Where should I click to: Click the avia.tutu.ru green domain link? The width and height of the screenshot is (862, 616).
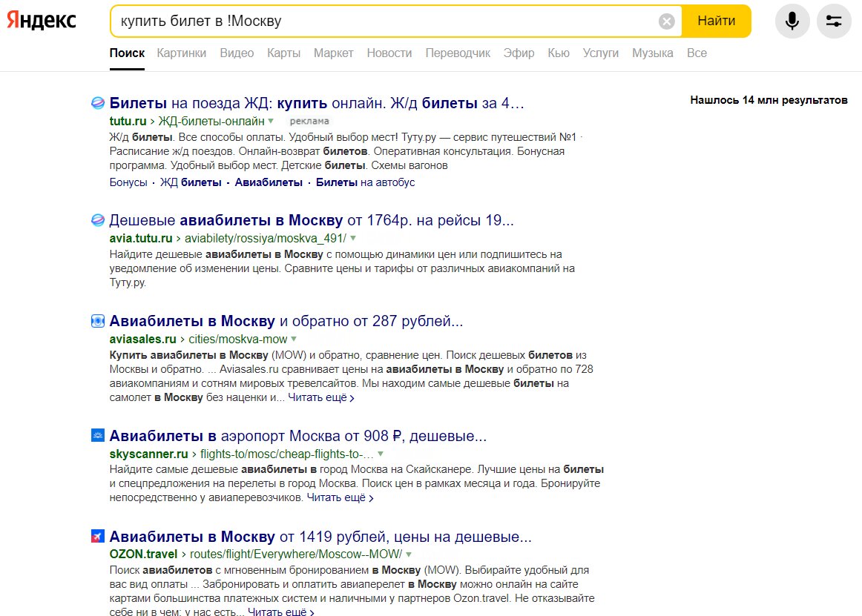pos(141,239)
